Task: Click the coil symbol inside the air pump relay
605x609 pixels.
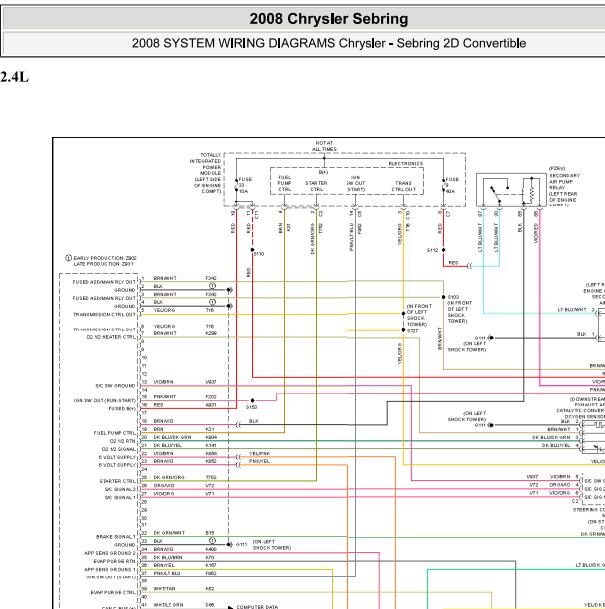Action: click(x=530, y=193)
